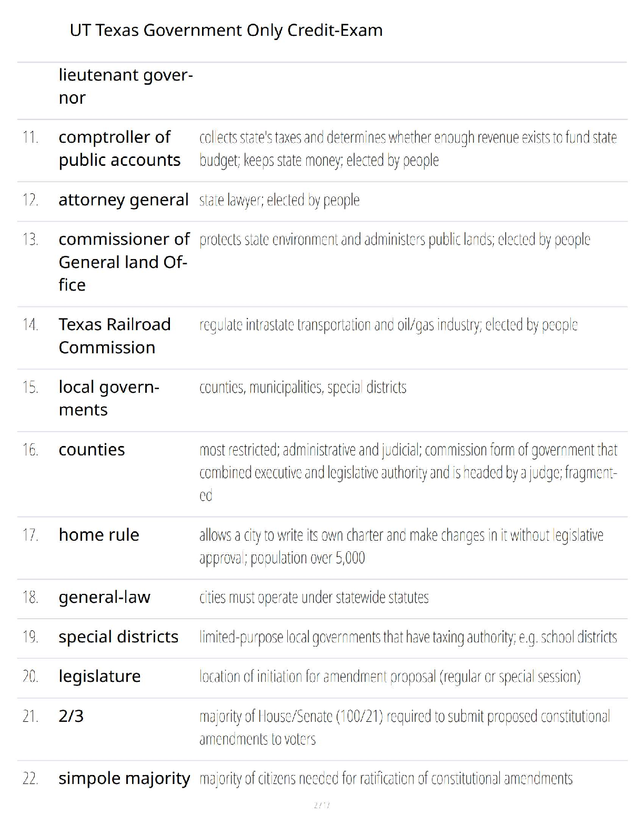Image resolution: width=644 pixels, height=834 pixels.
Task: Select the 'simpole majority' term
Action: [124, 778]
